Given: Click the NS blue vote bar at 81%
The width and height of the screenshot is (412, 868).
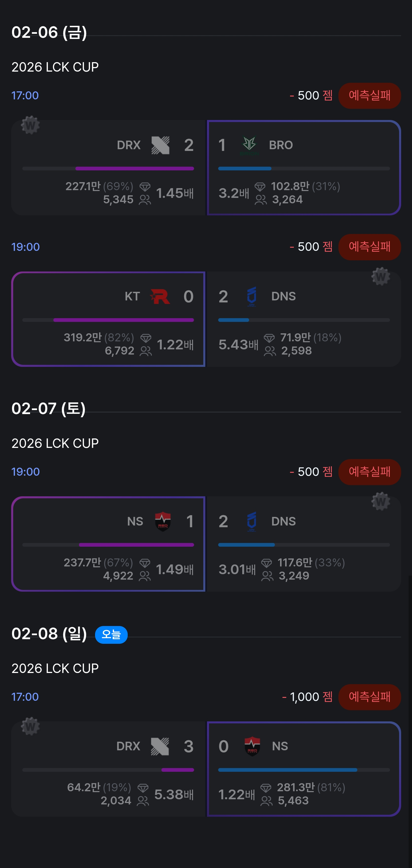Looking at the screenshot, I should (287, 770).
